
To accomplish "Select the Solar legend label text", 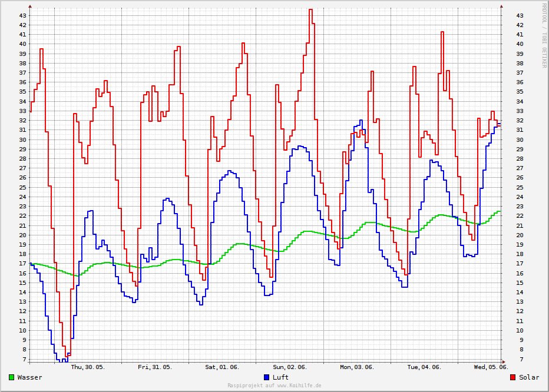I will [x=528, y=377].
